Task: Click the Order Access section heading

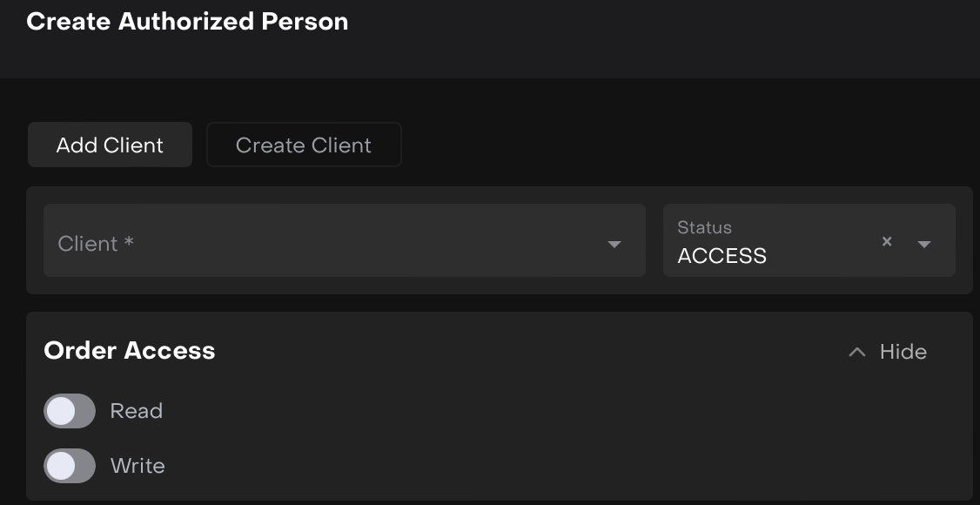Action: [x=130, y=350]
